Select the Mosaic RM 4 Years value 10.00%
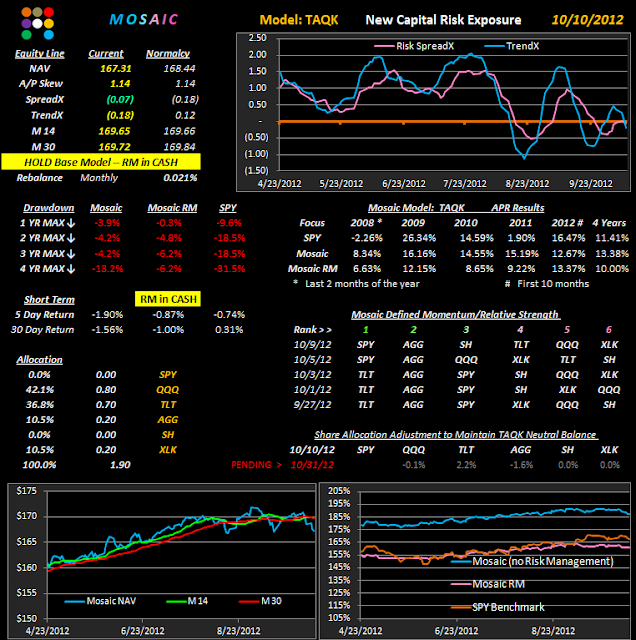Image resolution: width=636 pixels, height=640 pixels. point(612,269)
